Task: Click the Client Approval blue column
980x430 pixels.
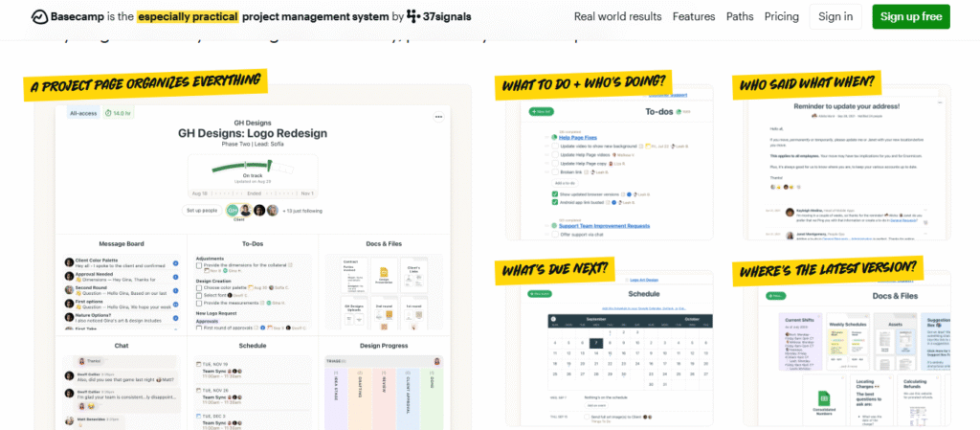Action: point(408,398)
